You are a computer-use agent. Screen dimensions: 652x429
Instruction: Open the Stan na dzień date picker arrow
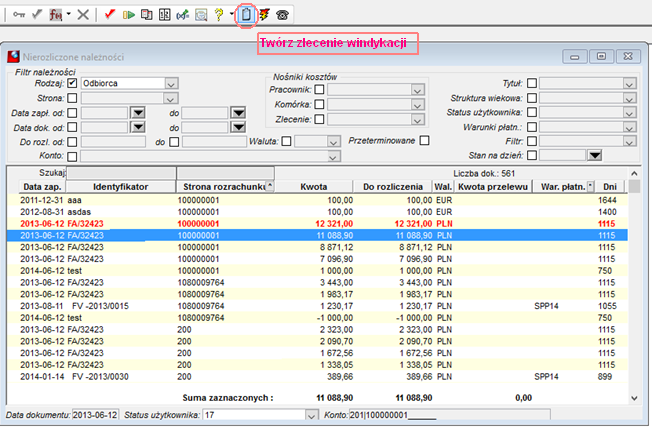595,155
